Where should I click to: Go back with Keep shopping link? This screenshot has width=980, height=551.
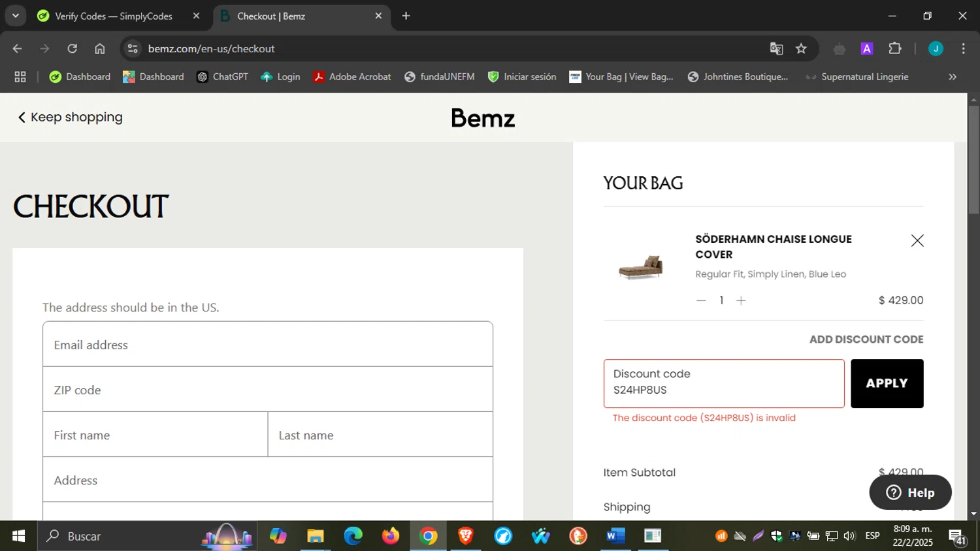pyautogui.click(x=70, y=118)
